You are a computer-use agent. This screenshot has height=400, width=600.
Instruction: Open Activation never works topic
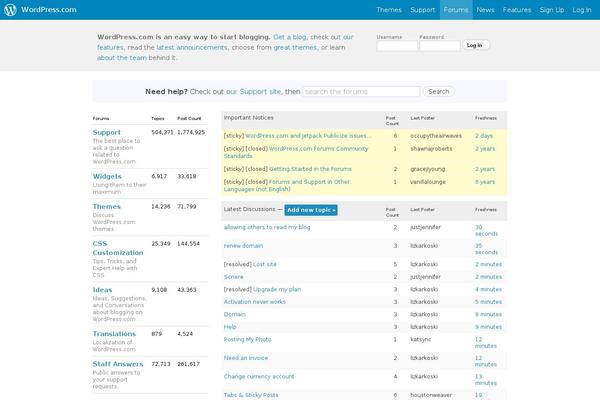coord(254,302)
